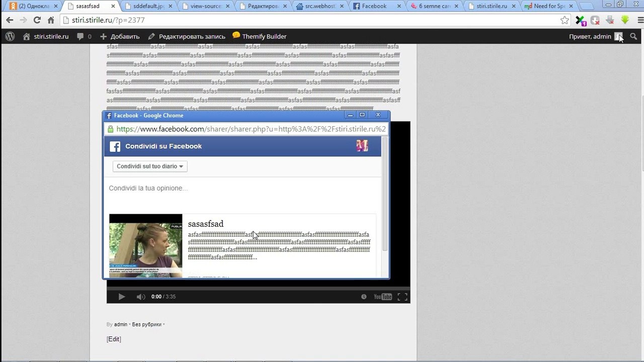Click the profile avatar in Facebook dialog
Viewport: 644px width, 362px height.
pos(362,146)
